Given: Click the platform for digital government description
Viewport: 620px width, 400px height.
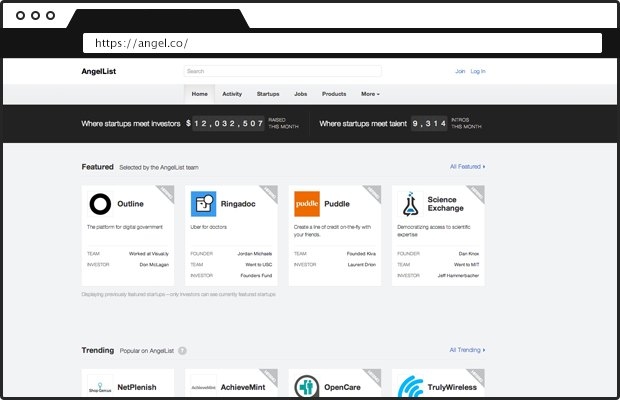Looking at the screenshot, I should click(x=125, y=227).
